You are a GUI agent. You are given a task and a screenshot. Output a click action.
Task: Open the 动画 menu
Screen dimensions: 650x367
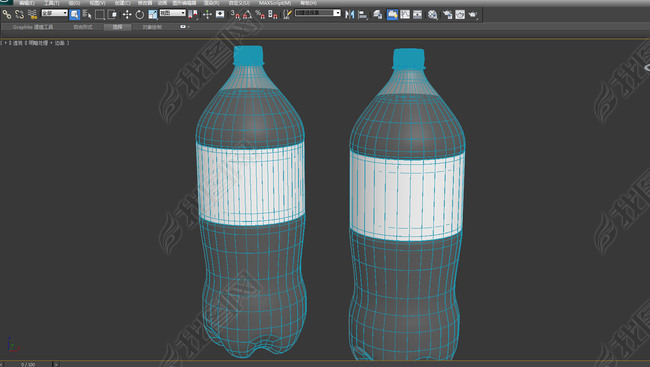(162, 3)
